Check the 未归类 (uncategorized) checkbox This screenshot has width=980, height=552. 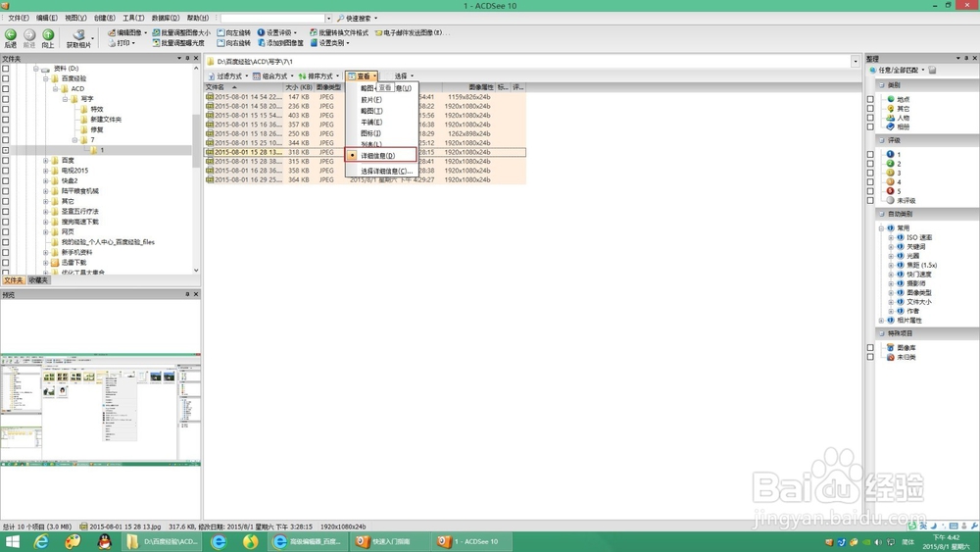(x=870, y=357)
